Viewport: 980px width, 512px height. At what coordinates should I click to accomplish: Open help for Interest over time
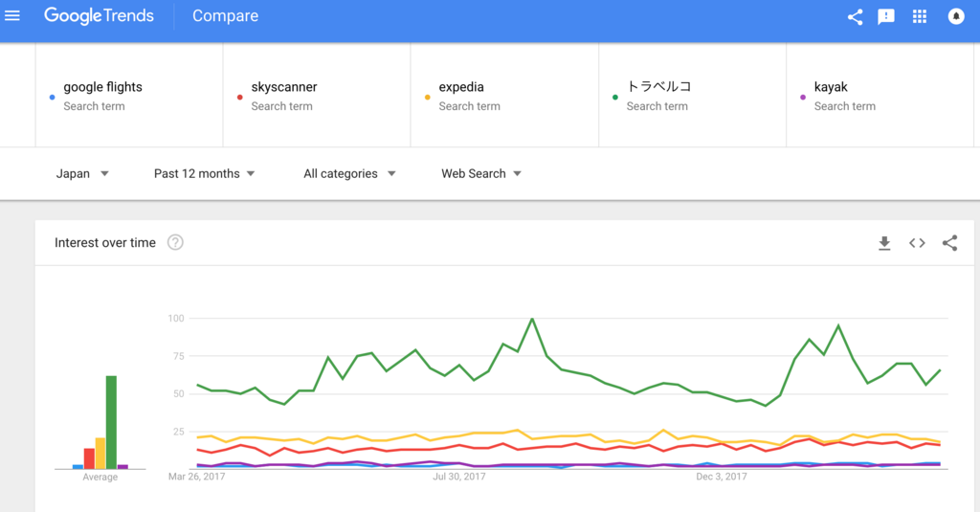click(x=176, y=242)
